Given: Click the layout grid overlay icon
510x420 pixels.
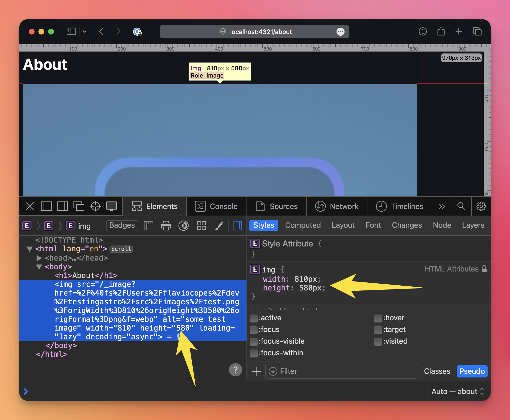Looking at the screenshot, I should click(201, 226).
